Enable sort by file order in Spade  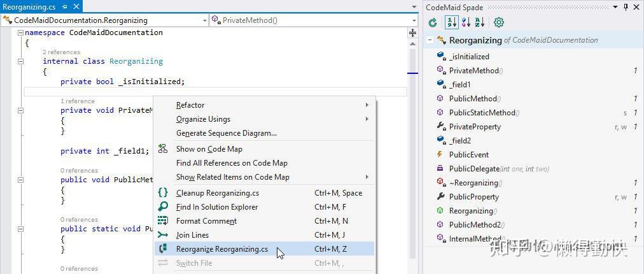click(452, 23)
